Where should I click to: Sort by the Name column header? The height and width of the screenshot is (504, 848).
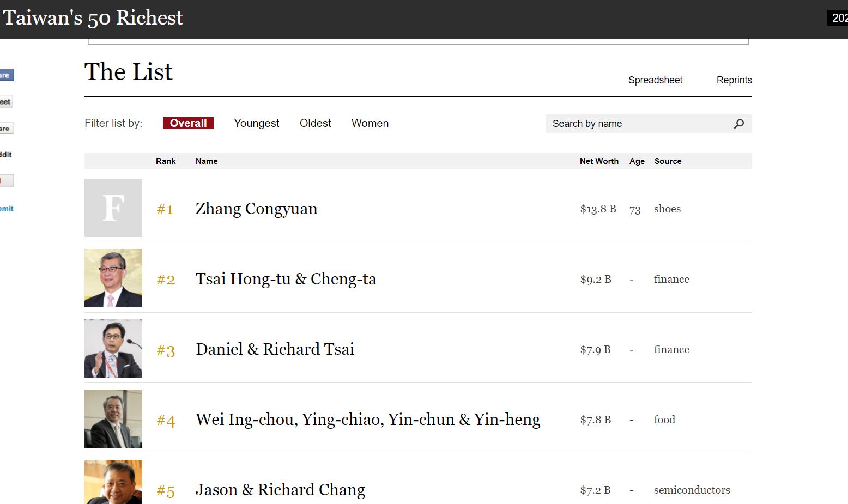[207, 161]
